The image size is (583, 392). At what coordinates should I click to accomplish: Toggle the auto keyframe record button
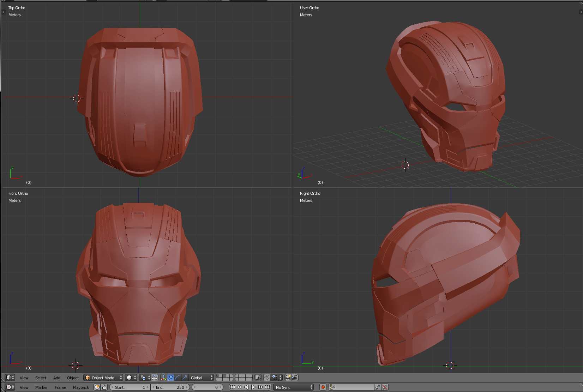[x=323, y=387]
